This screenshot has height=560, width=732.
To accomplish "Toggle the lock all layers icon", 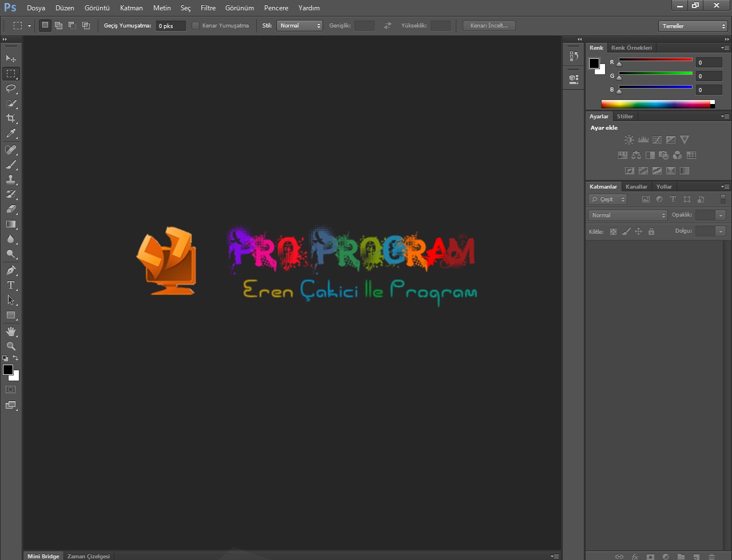I will point(651,231).
